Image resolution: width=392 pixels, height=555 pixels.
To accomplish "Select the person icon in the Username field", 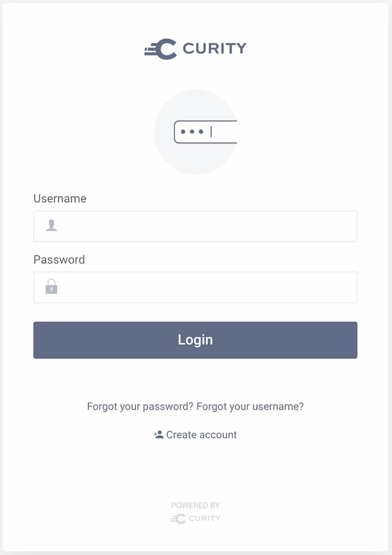I will tap(51, 226).
